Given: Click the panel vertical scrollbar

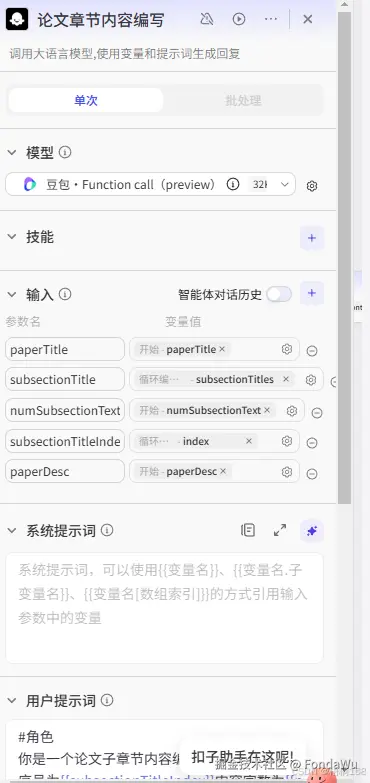Looking at the screenshot, I should point(345,257).
